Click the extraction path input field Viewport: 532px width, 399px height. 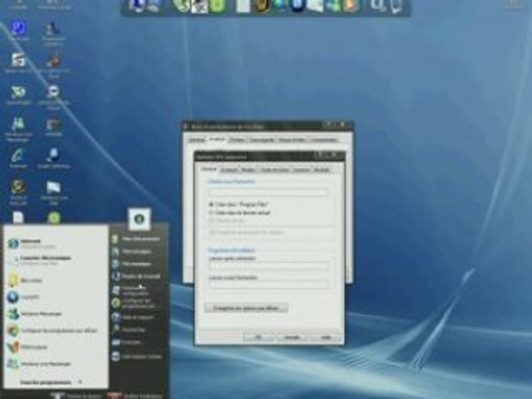click(269, 192)
